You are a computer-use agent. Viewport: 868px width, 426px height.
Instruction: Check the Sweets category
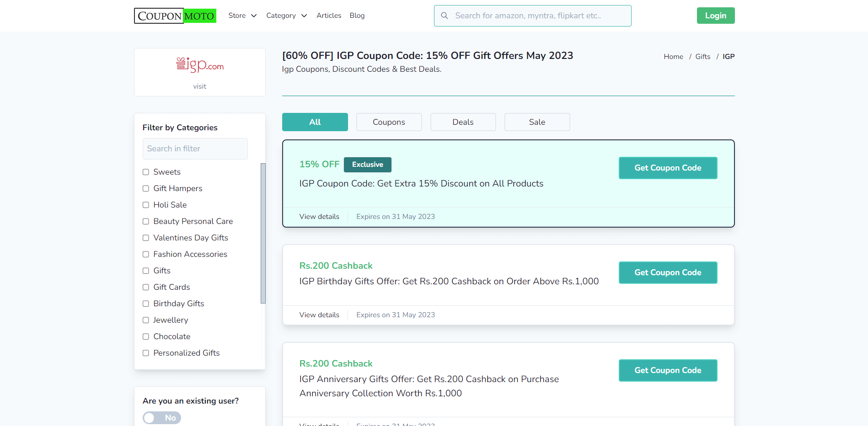pos(146,172)
